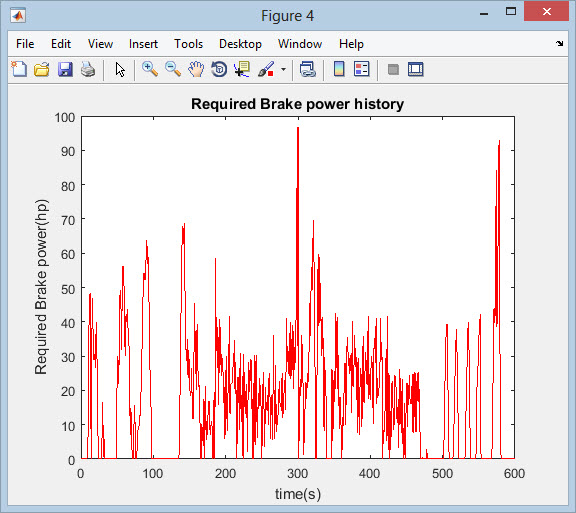
Task: Open file using the folder icon
Action: pyautogui.click(x=42, y=69)
